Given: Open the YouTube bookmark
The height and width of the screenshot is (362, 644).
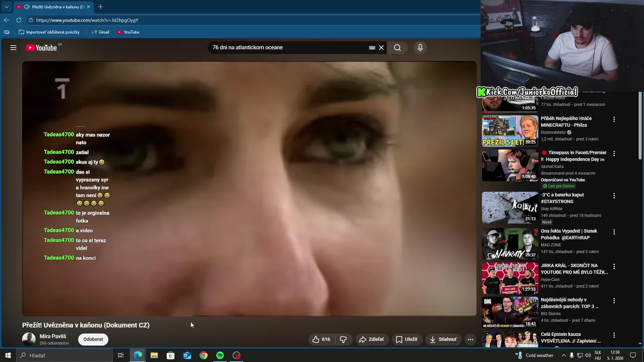Looking at the screenshot, I should (128, 32).
